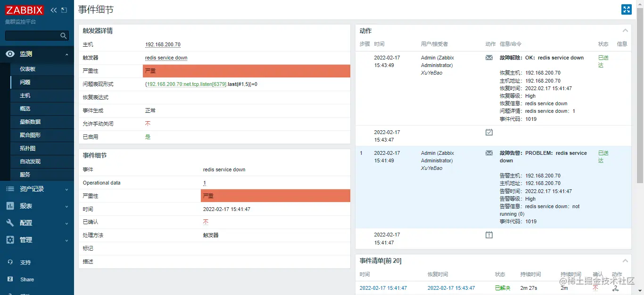Open the 服务 submenu item
The width and height of the screenshot is (644, 295).
[x=25, y=175]
